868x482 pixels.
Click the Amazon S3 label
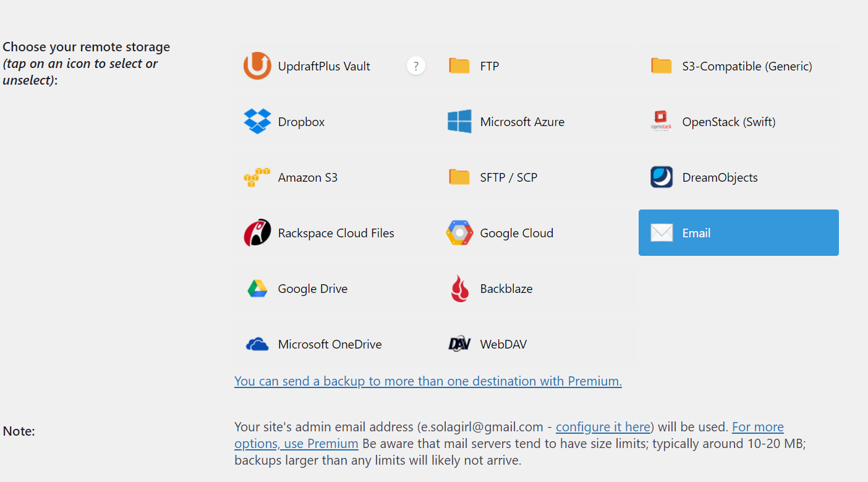coord(308,177)
